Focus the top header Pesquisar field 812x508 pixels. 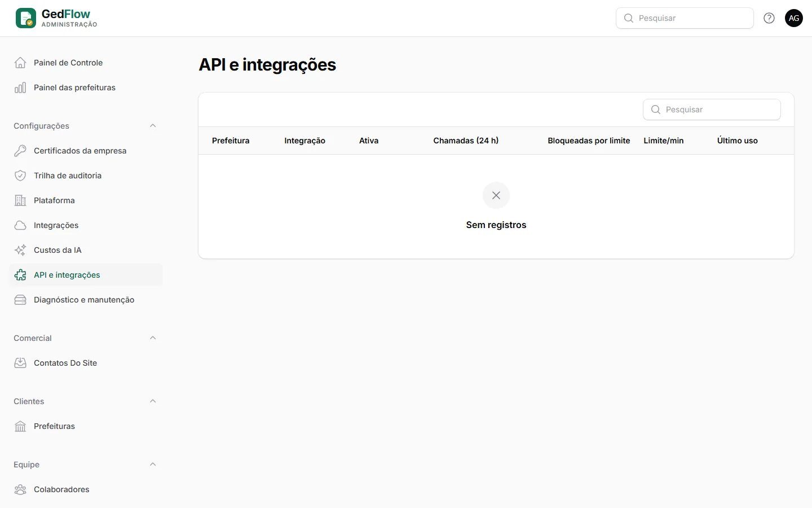click(x=685, y=18)
